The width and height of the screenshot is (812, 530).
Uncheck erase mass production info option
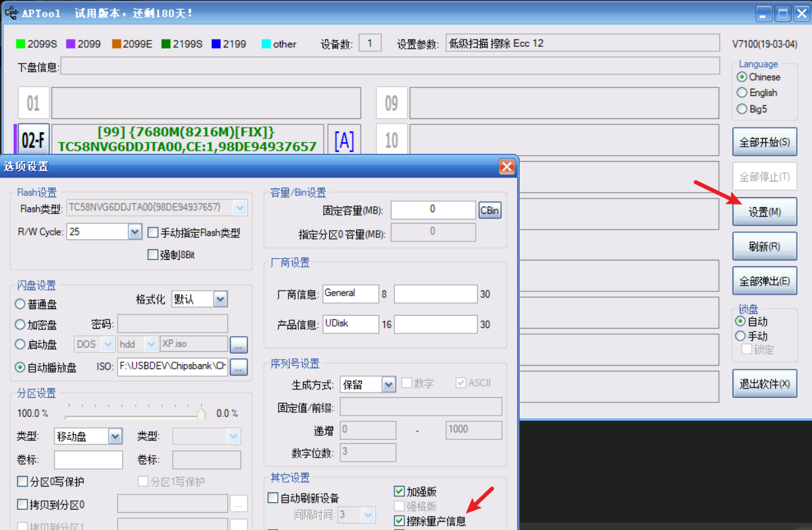tap(399, 521)
